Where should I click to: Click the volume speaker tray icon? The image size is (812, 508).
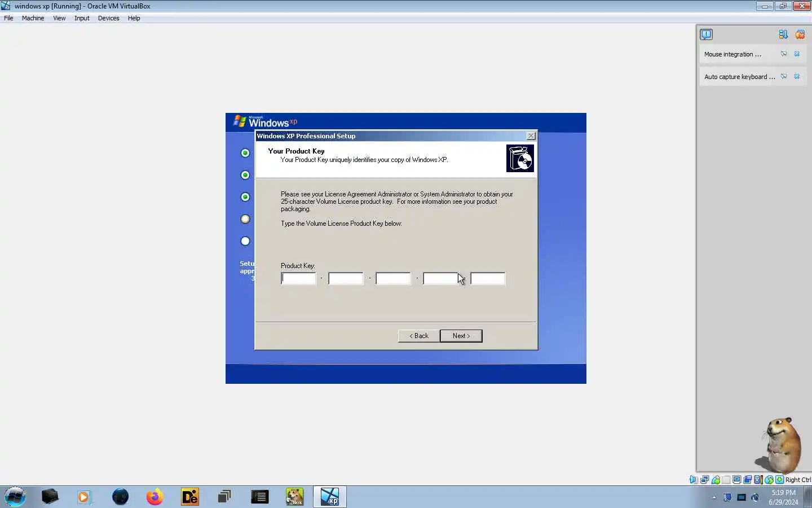click(x=755, y=497)
